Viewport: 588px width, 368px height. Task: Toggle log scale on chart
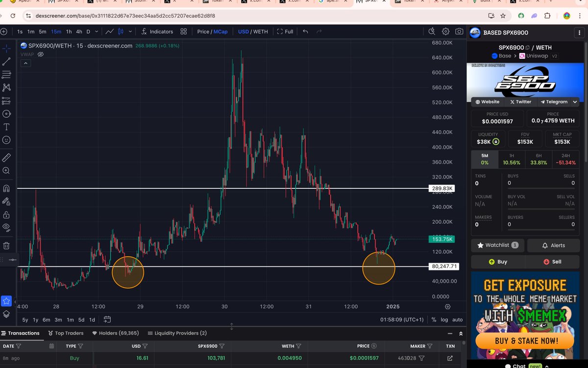point(444,320)
